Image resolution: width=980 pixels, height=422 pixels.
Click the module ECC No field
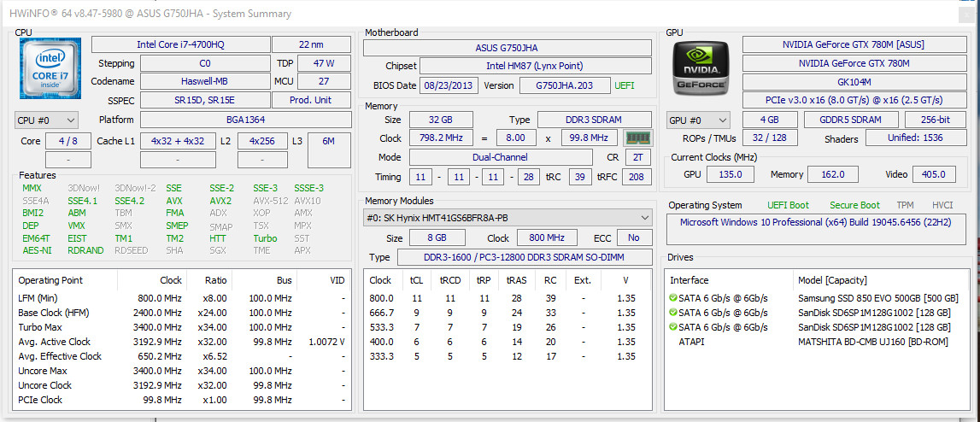(x=634, y=237)
